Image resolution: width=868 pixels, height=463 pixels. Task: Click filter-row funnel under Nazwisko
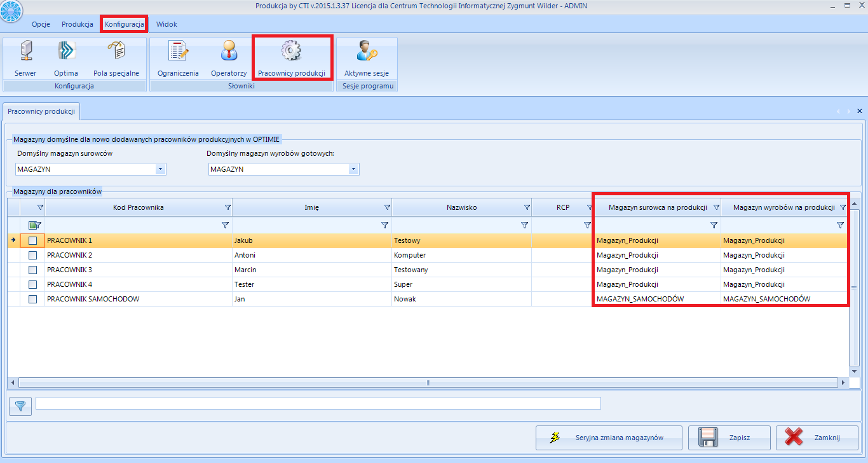(x=524, y=225)
